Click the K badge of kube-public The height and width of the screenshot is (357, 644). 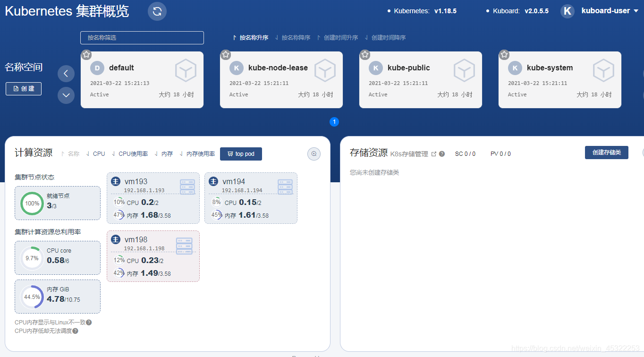pos(376,68)
